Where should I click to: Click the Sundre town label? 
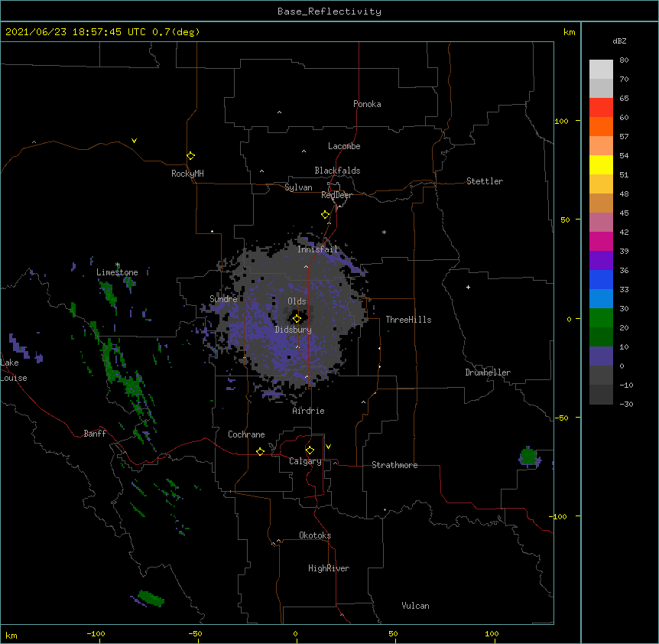tap(223, 299)
